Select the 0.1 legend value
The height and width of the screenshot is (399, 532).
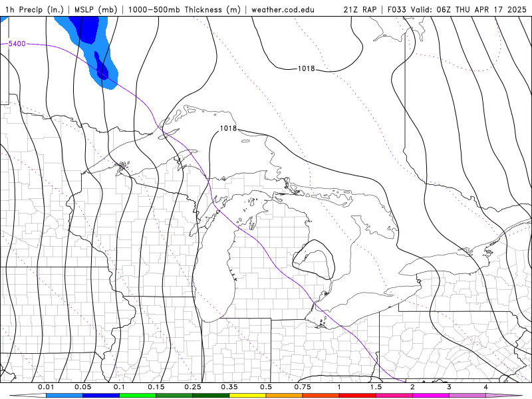click(119, 387)
